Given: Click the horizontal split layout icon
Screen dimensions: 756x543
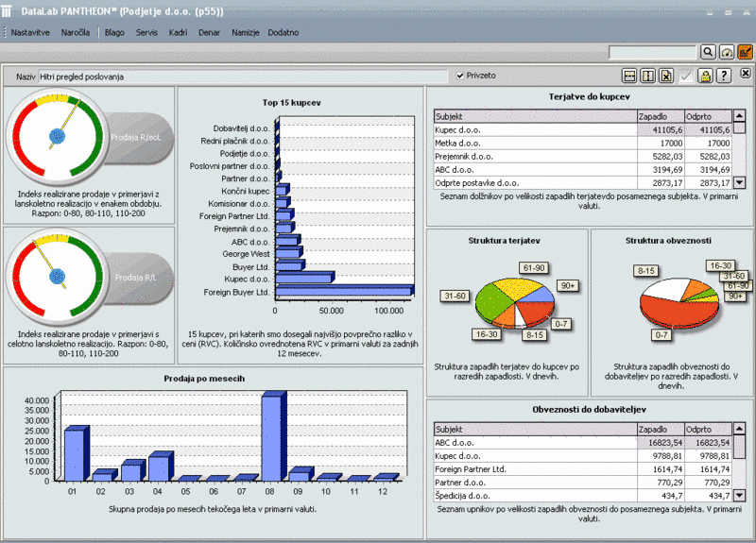Looking at the screenshot, I should point(630,76).
